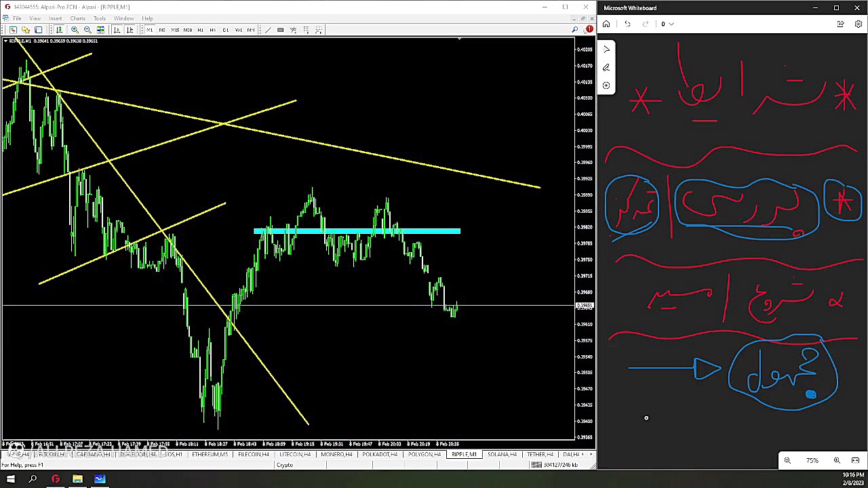Switch timeframe to W1

(x=238, y=30)
